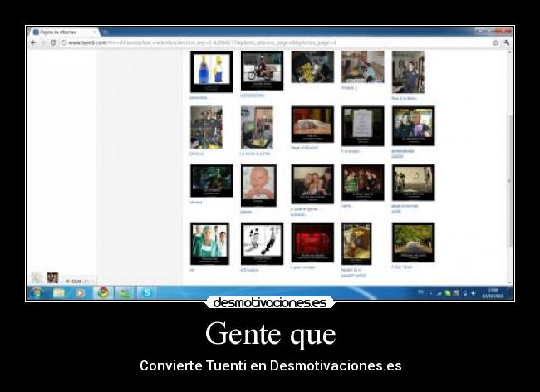Image resolution: width=540 pixels, height=392 pixels.
Task: Open the bottle and Homer Simpson photo
Action: pos(212,71)
